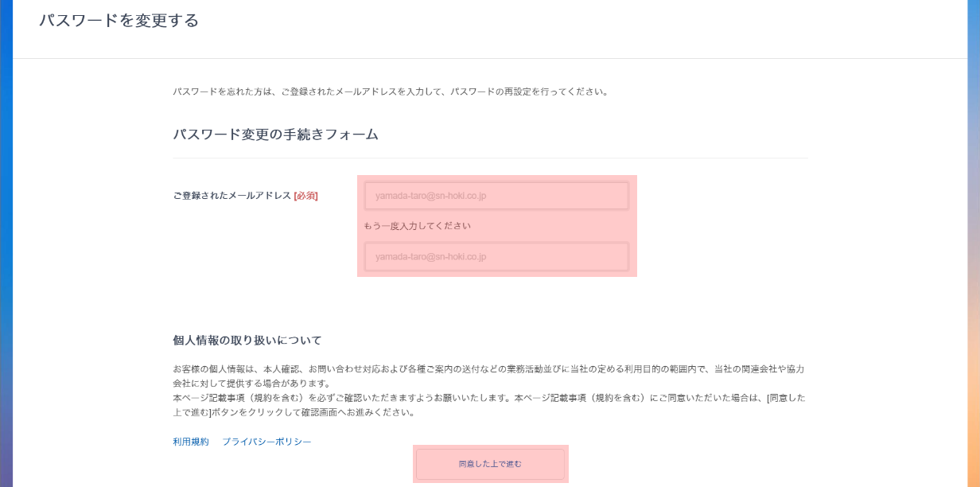Click the 個人情報の取り扱いについて heading

247,341
